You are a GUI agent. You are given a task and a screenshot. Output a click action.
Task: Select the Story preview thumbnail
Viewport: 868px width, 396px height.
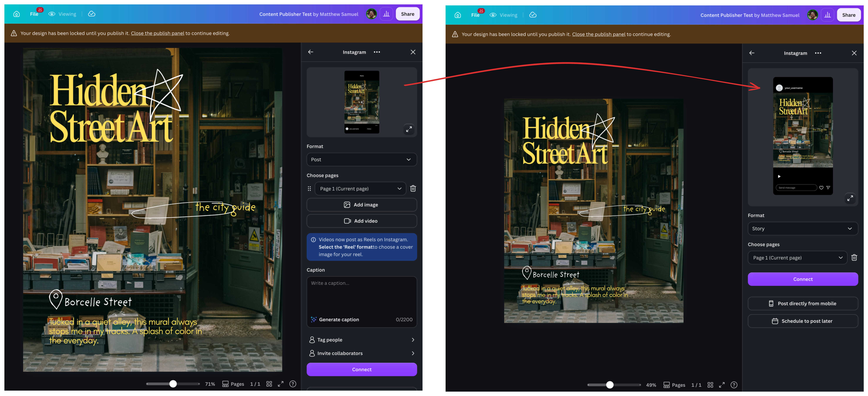coord(803,136)
